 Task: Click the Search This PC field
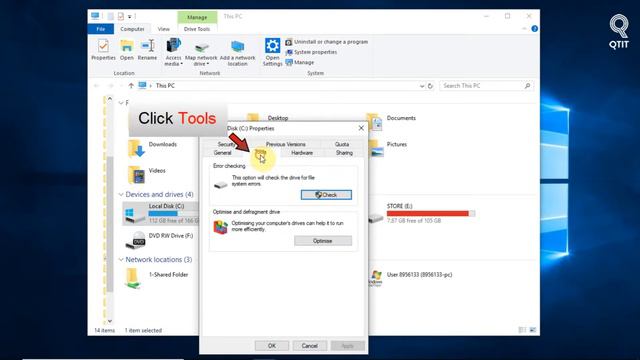pyautogui.click(x=486, y=86)
